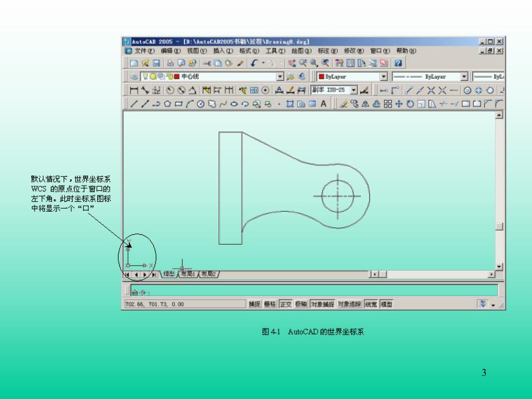
Task: Open the 帮助 menu item
Action: click(x=407, y=51)
